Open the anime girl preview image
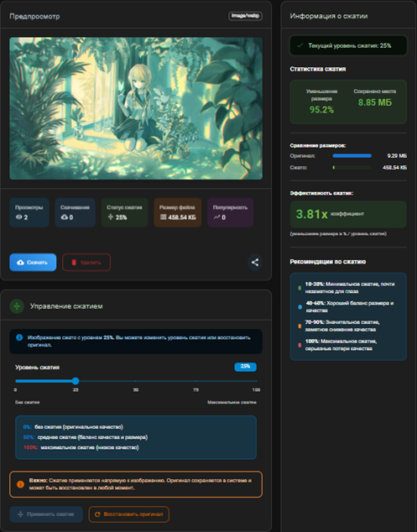 point(136,108)
